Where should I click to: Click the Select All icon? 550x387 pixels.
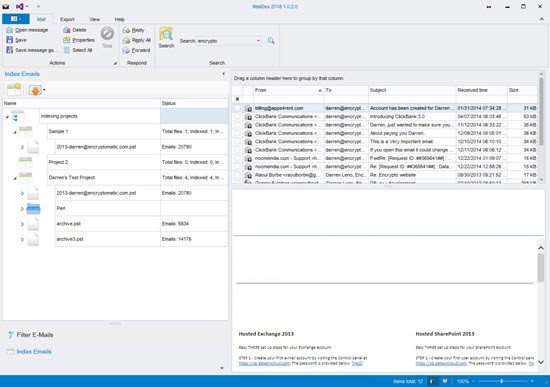[x=67, y=50]
